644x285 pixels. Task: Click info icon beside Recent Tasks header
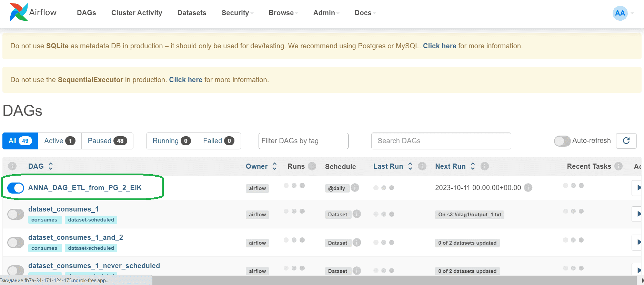[x=619, y=166]
